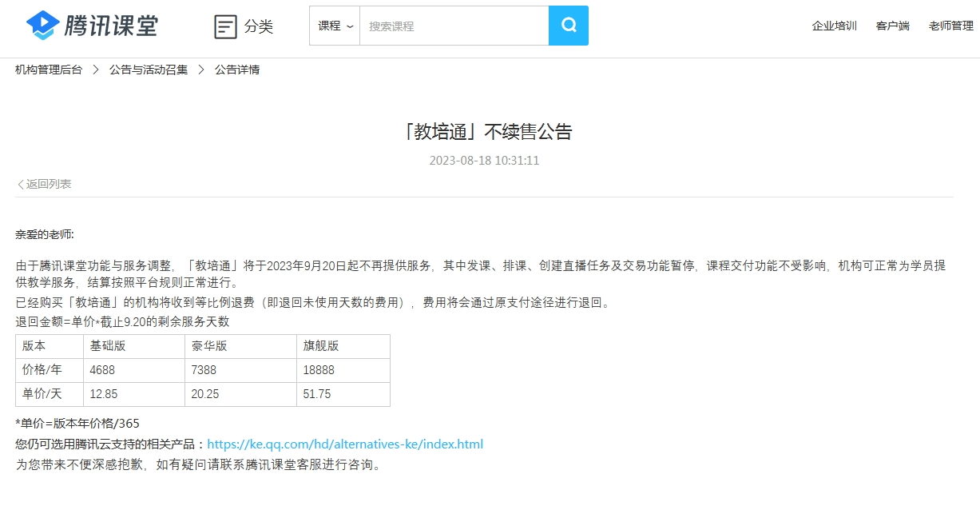Click the footnote *单价=版本年价格/365
Screen dimensions: 980x518
tap(77, 423)
